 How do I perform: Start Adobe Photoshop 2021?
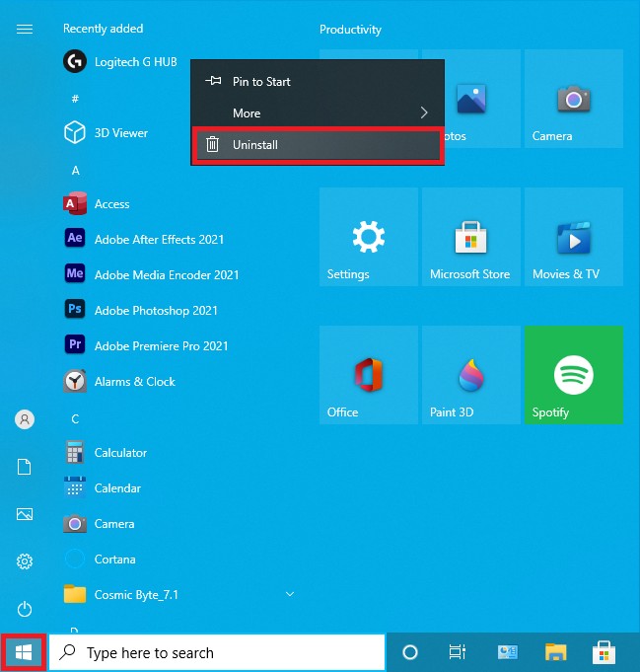tap(140, 310)
